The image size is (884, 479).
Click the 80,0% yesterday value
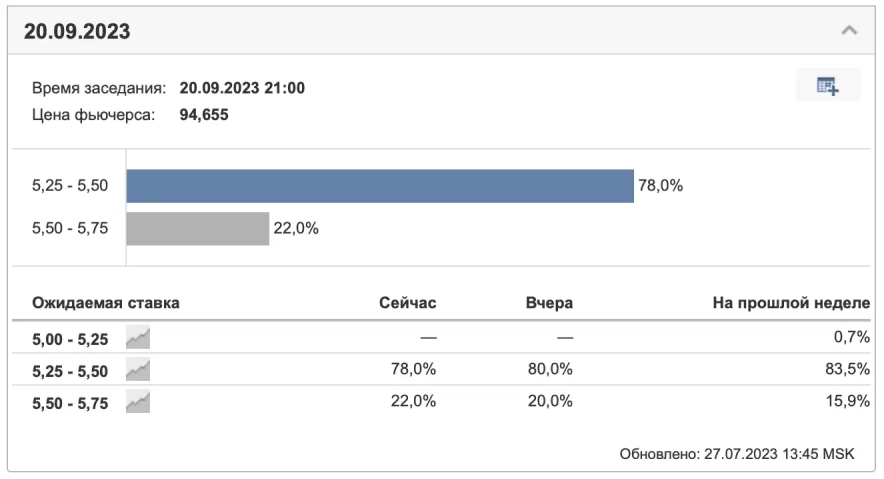coord(550,370)
